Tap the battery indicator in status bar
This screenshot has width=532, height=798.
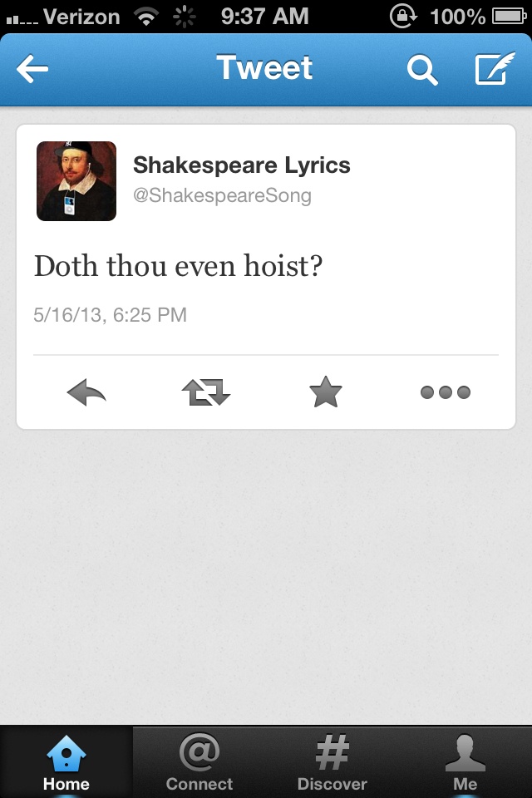(509, 17)
